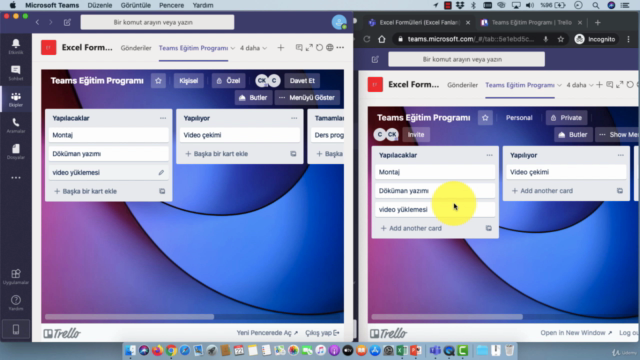This screenshot has height=360, width=640.
Task: Open Görüntüle menu in menu bar
Action: point(136,5)
